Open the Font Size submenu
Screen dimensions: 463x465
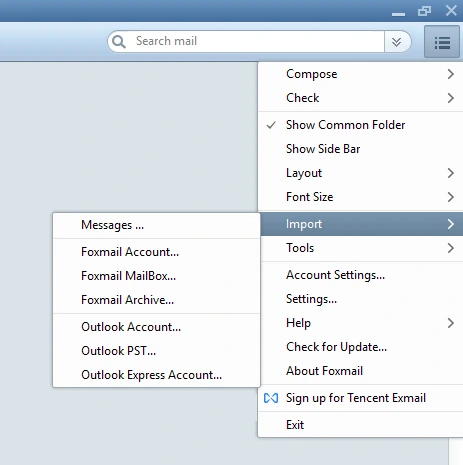click(360, 197)
